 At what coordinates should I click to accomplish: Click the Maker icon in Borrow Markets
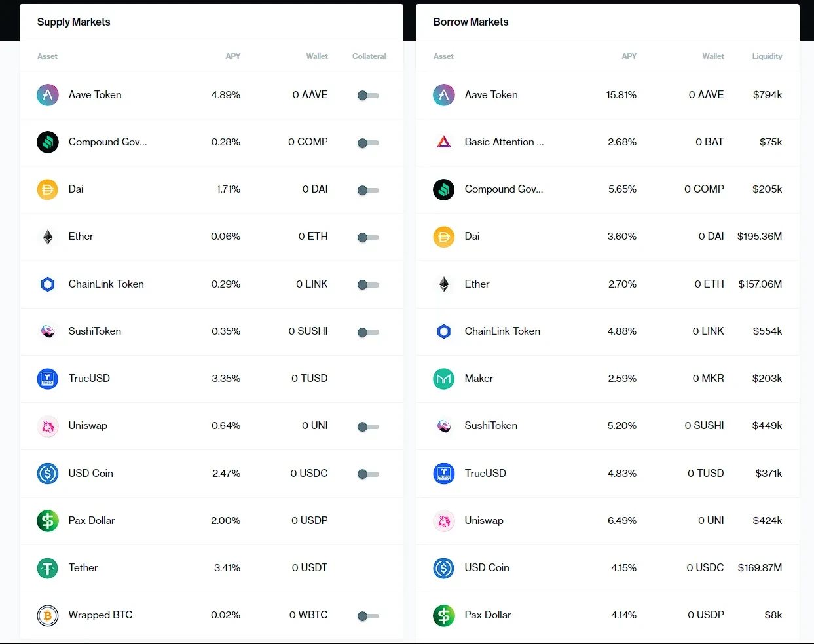pos(444,379)
